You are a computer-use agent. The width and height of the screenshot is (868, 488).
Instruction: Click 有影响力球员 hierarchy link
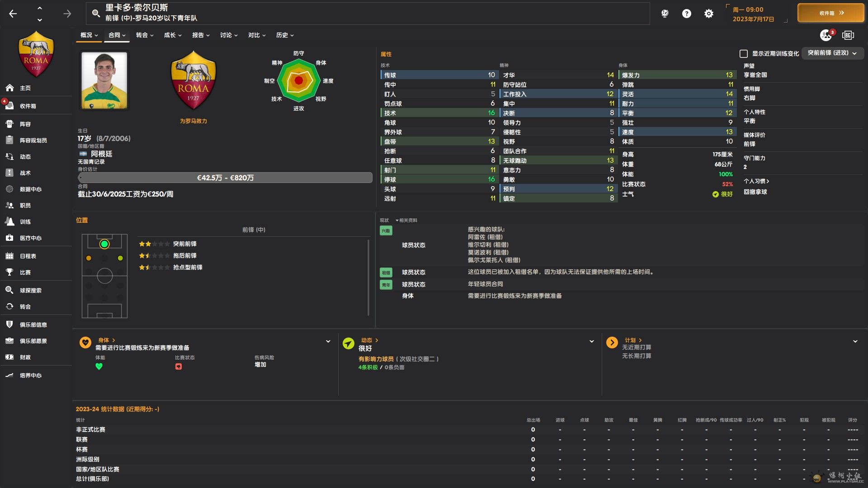coord(376,359)
